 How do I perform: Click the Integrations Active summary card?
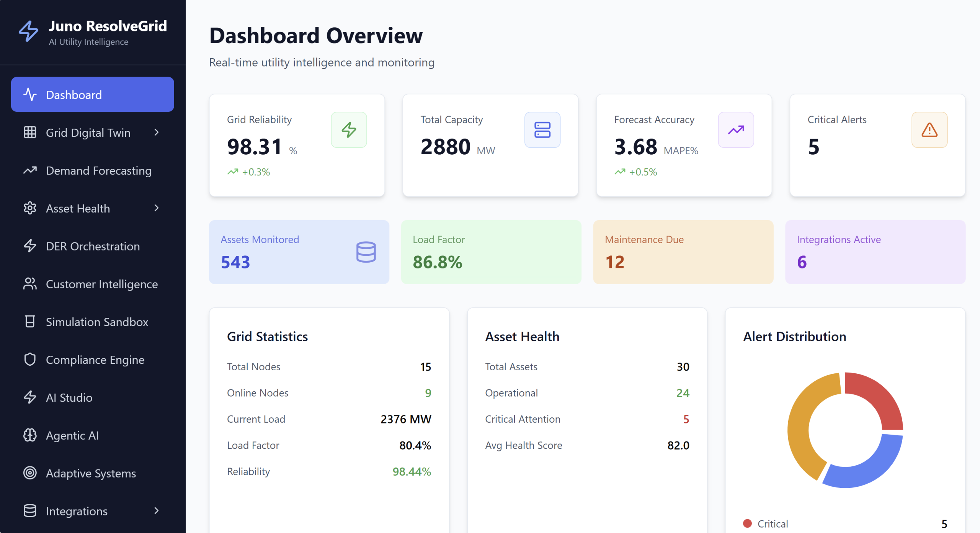pos(875,252)
